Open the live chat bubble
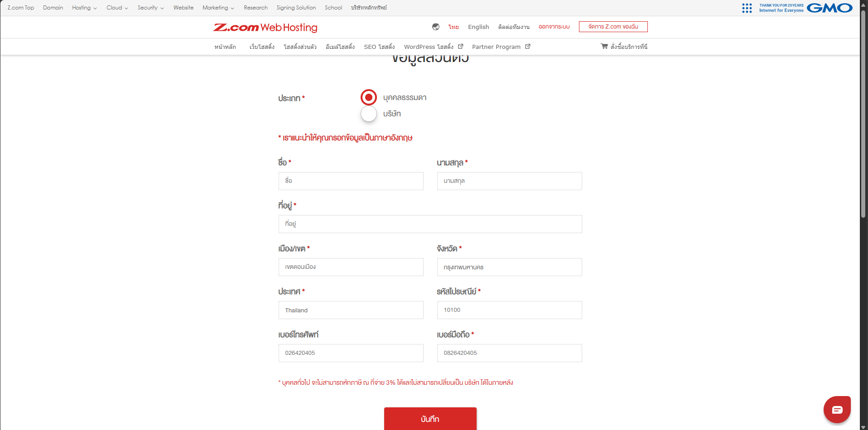 [837, 410]
